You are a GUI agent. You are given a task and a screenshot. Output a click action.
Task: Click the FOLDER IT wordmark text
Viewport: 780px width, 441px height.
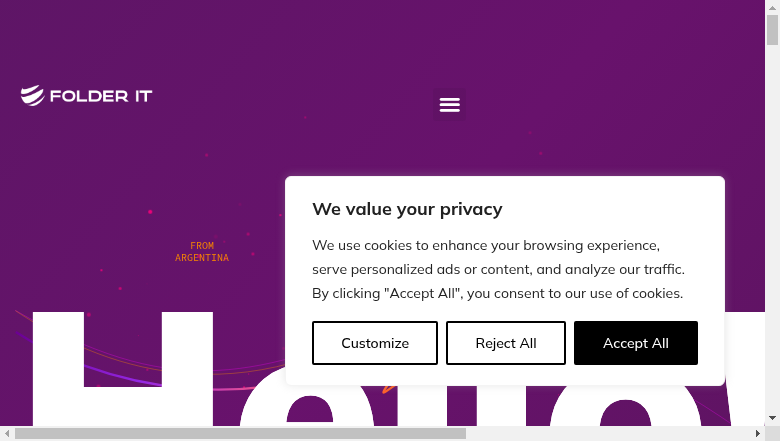click(101, 96)
